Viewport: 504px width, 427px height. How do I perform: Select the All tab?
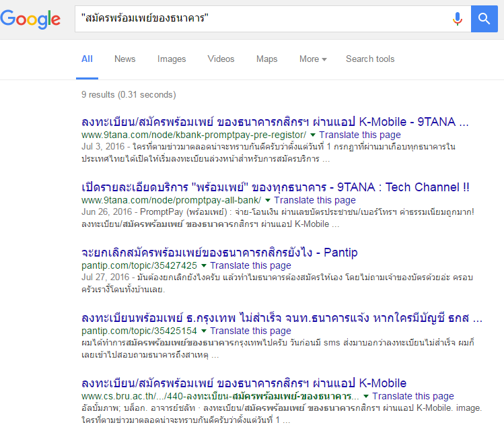[87, 59]
